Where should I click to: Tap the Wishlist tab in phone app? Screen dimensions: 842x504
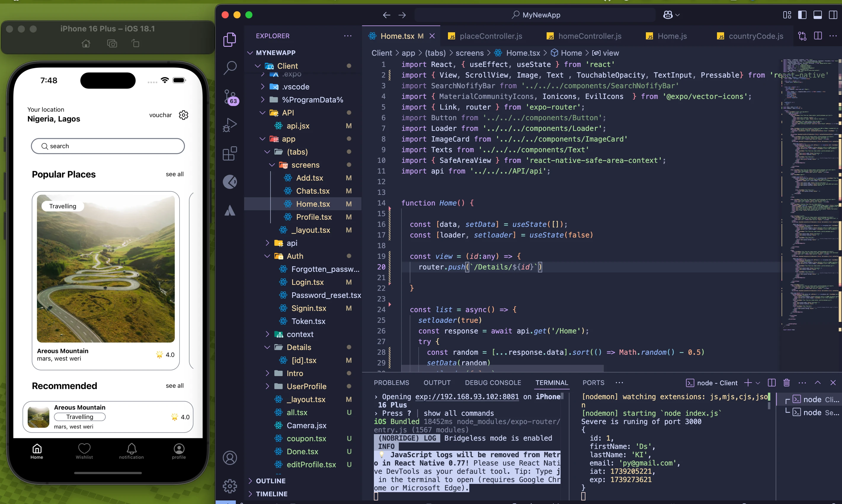(x=84, y=451)
